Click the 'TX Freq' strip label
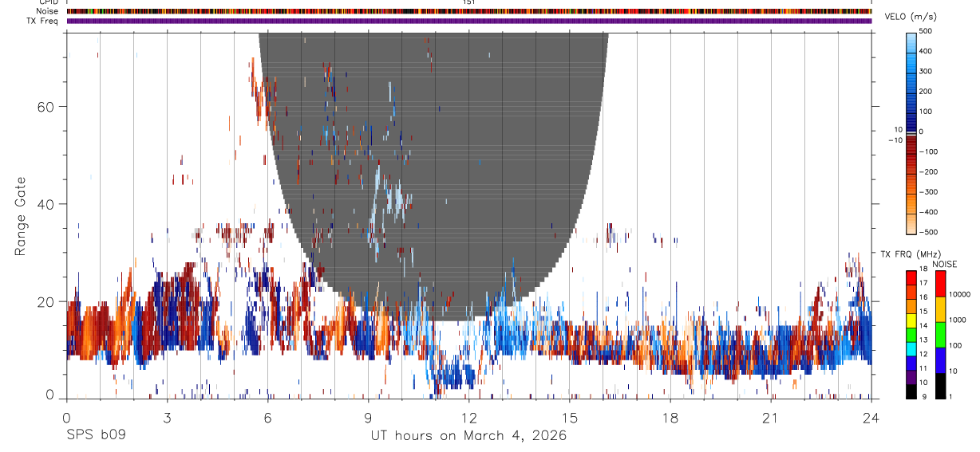 pos(43,21)
